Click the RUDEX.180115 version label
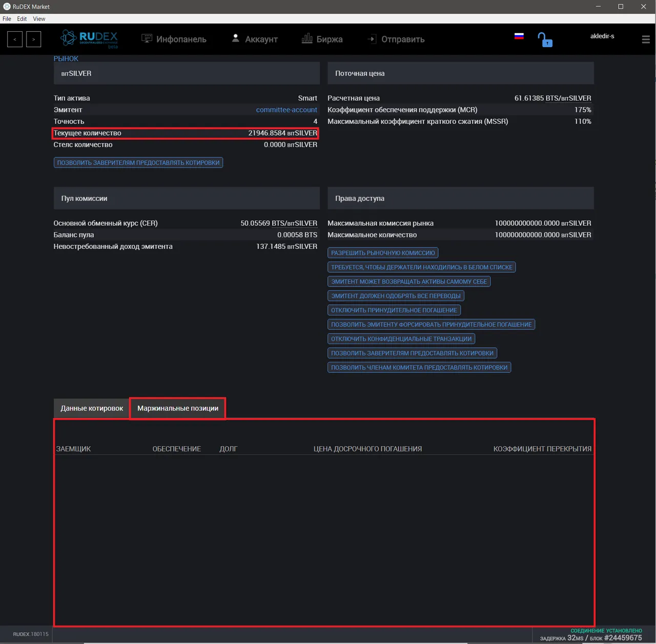Screen dimensions: 656x644 click(x=31, y=634)
